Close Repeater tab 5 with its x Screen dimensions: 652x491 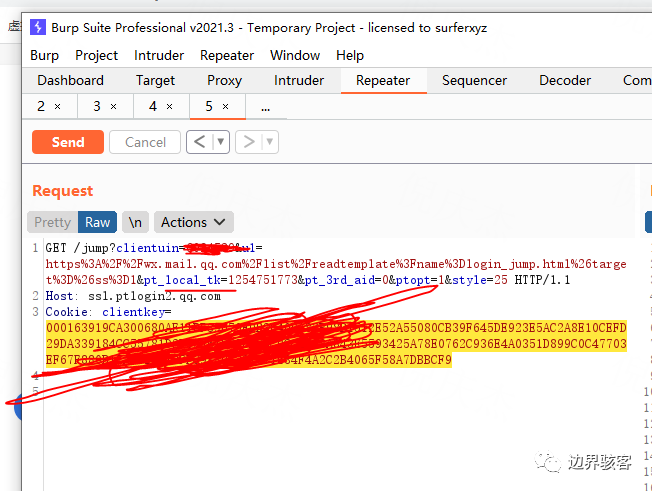click(x=225, y=107)
